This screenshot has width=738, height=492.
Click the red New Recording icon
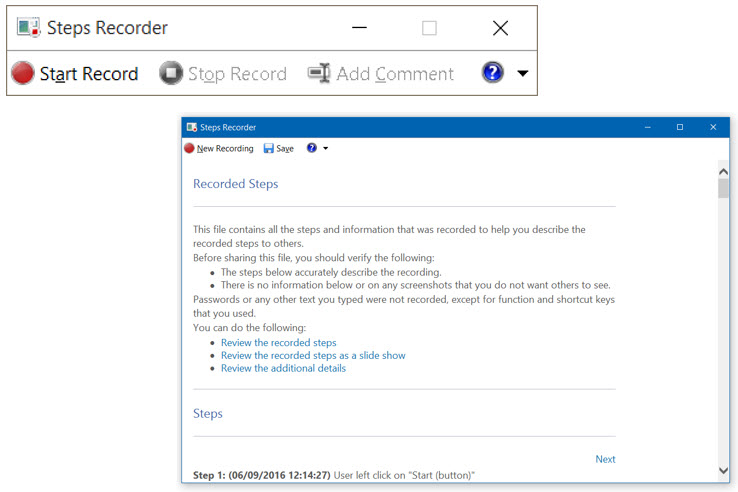pyautogui.click(x=189, y=148)
